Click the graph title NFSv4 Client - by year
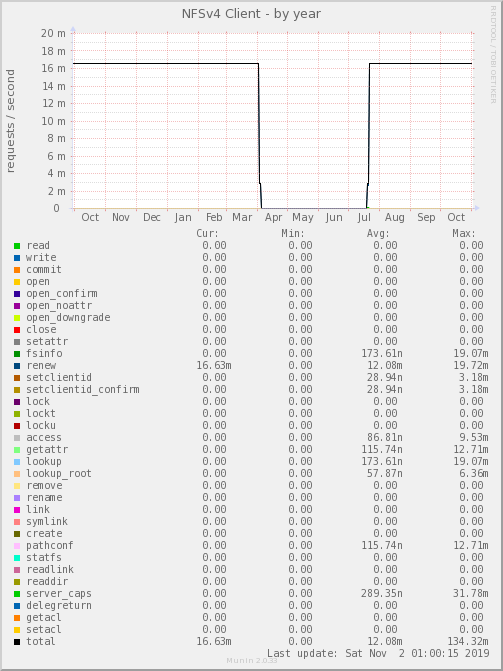Viewport: 503px width, 671px height. click(251, 14)
